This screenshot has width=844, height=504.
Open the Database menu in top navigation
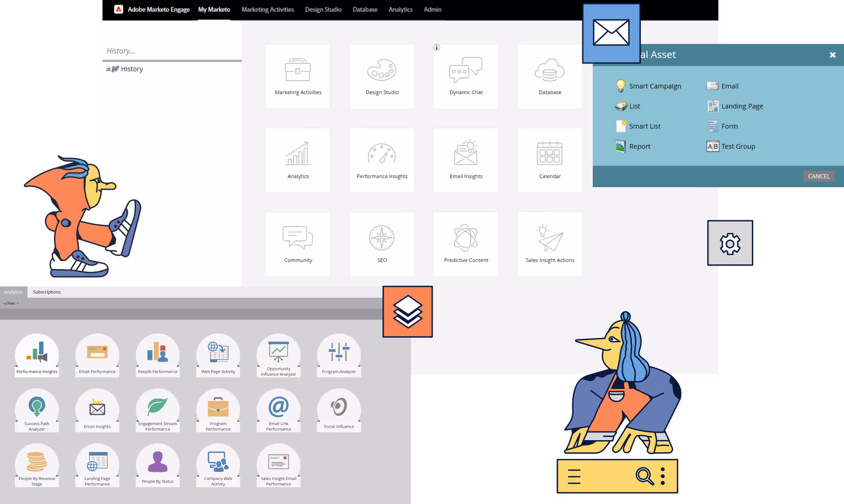click(x=365, y=10)
